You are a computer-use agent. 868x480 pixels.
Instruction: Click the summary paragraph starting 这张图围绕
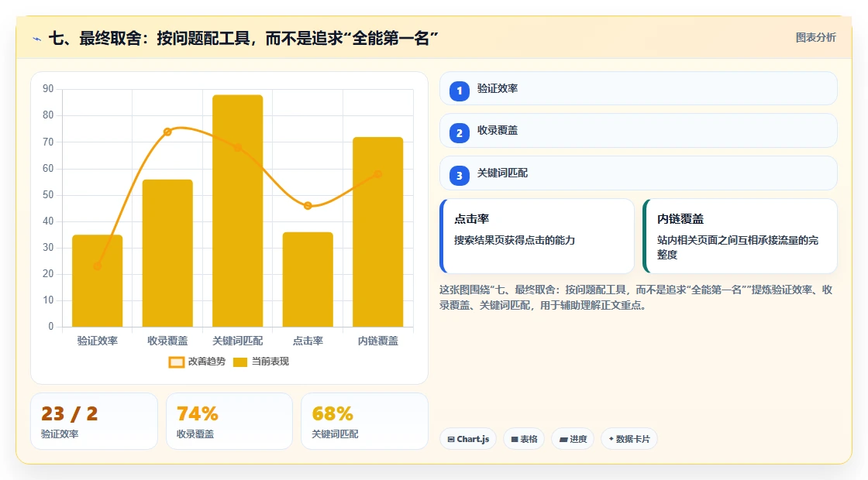pyautogui.click(x=636, y=297)
